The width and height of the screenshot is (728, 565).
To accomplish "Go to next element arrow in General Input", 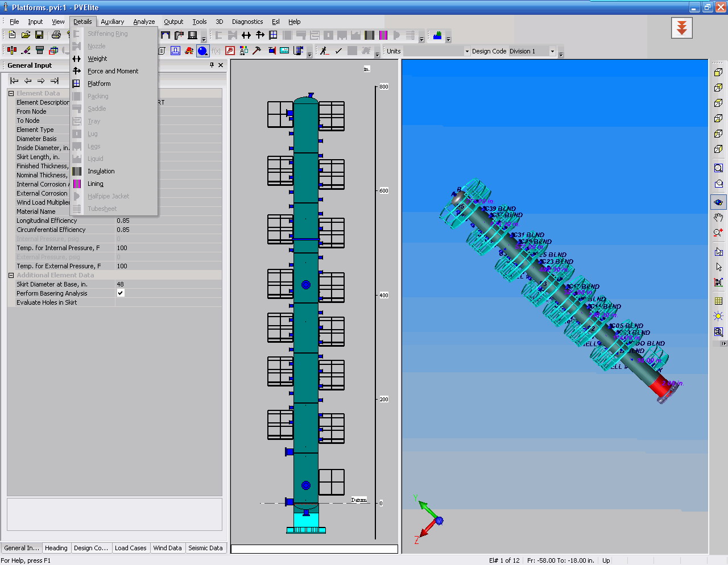I will click(41, 81).
